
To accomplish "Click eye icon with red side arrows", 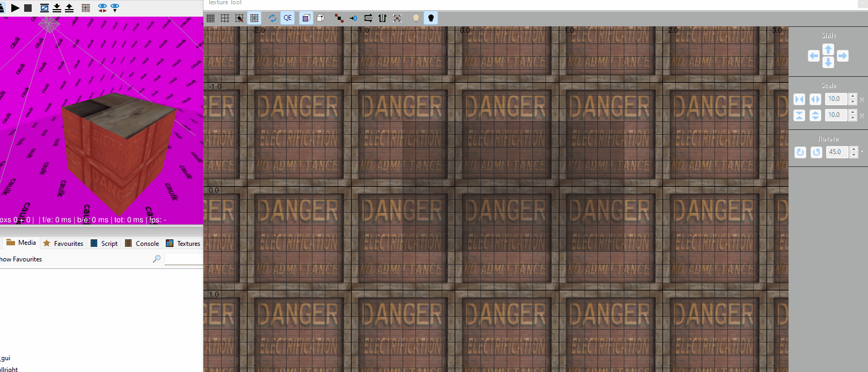I will point(103,8).
